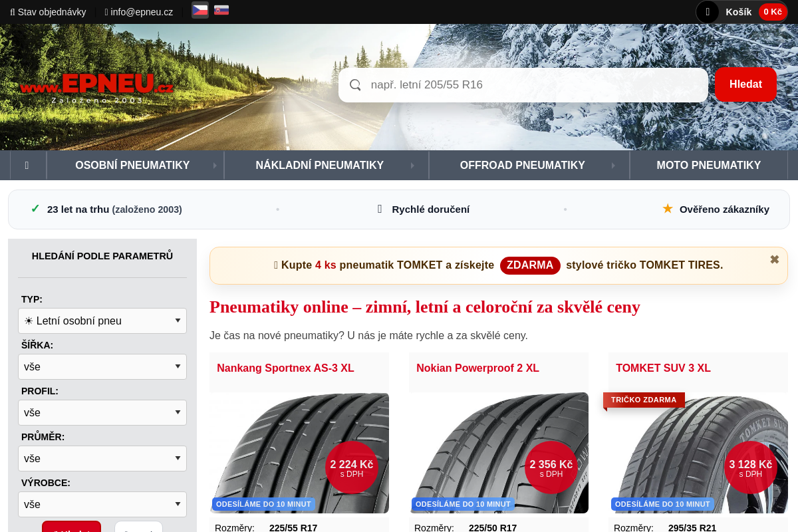This screenshot has width=798, height=532.
Task: Open TOMKET SUV 3 XL product
Action: coord(663,368)
